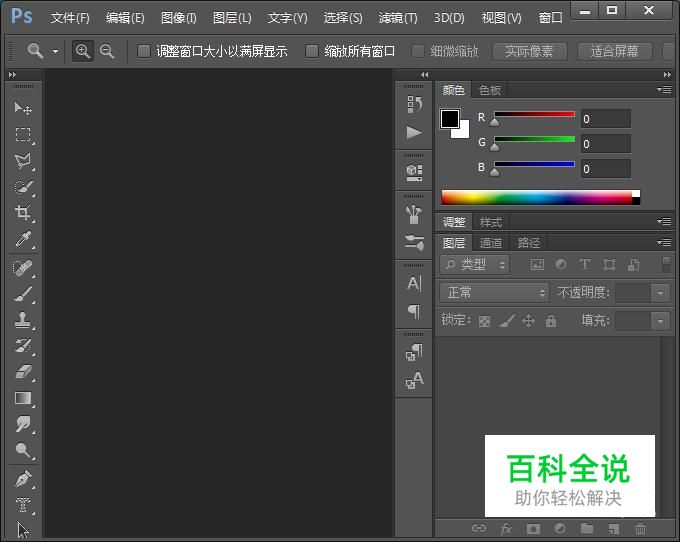Select the Crop tool
Screen dimensions: 680x542
(22, 213)
